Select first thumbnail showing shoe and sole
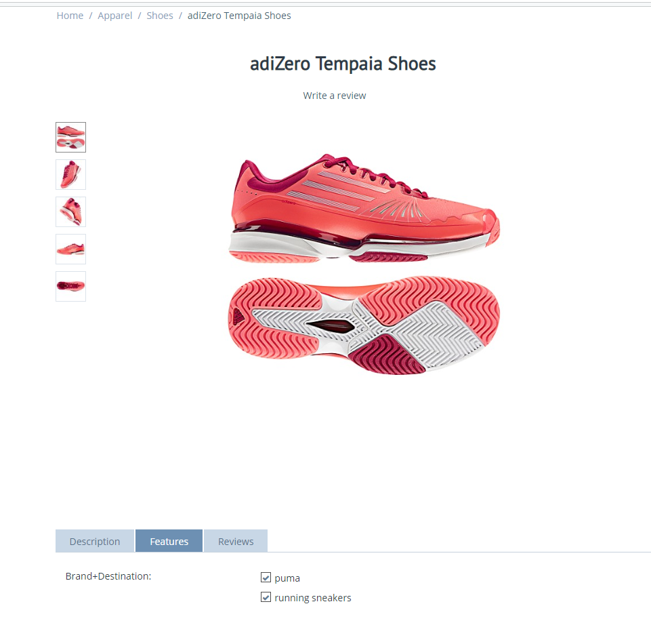 pyautogui.click(x=71, y=137)
